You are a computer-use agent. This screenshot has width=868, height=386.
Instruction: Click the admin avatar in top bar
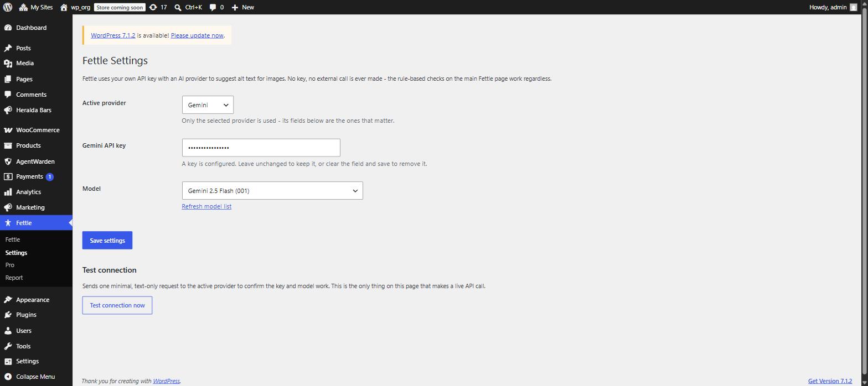click(x=853, y=7)
